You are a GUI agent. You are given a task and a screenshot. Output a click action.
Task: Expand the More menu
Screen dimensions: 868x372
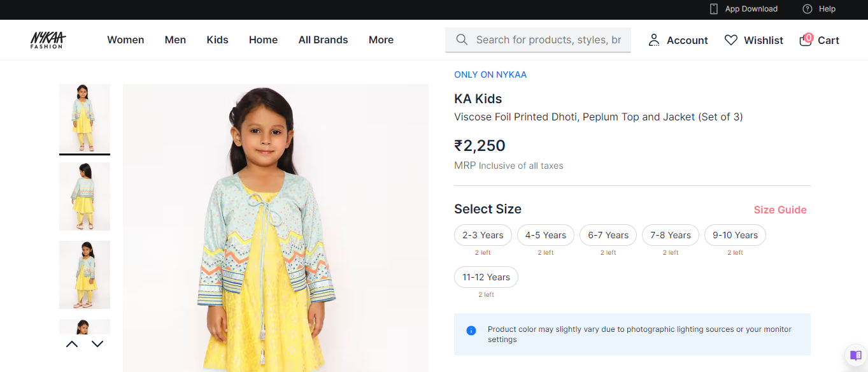click(381, 40)
